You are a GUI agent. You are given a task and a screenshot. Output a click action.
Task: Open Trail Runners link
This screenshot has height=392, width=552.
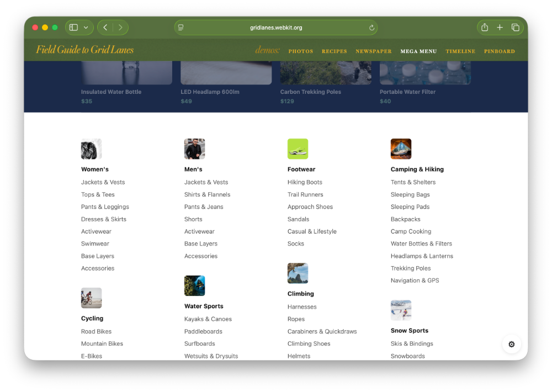pyautogui.click(x=305, y=194)
